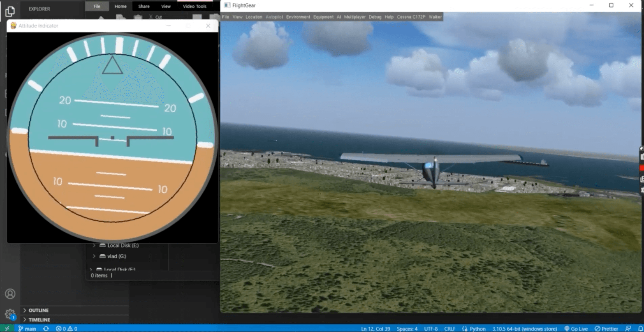Open the Explorer view in VS Code sidebar
This screenshot has width=644, height=332.
[10, 11]
